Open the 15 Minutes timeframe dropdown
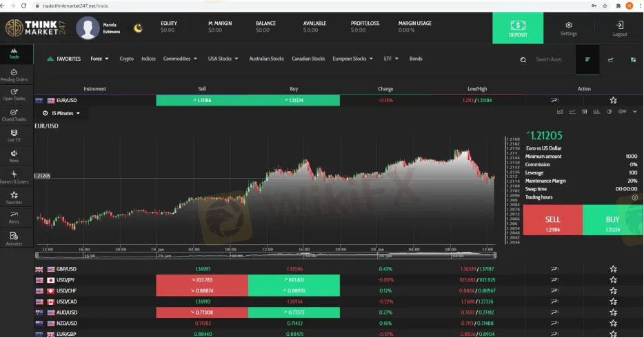This screenshot has height=338, width=644. point(61,112)
